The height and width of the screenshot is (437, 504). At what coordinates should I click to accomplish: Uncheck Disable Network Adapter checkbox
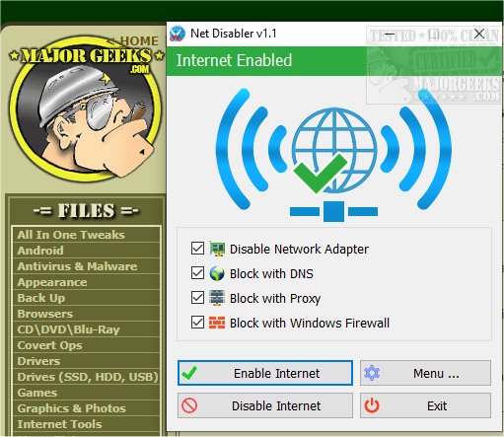tap(197, 249)
